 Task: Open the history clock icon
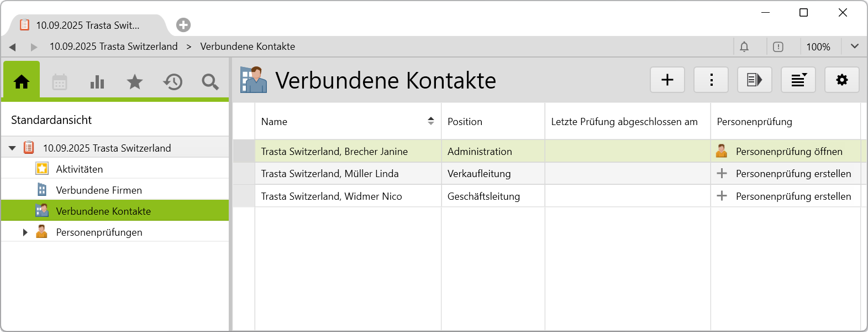[x=172, y=82]
